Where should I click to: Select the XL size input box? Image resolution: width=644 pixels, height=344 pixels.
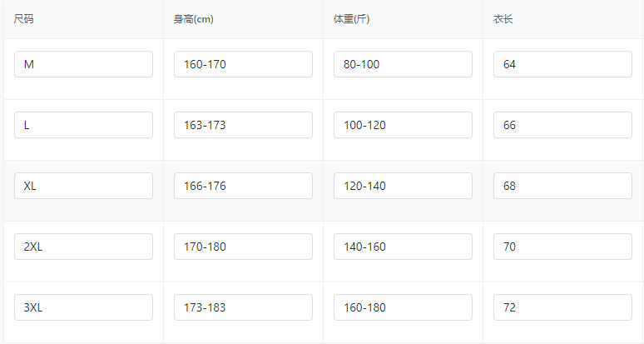click(83, 186)
